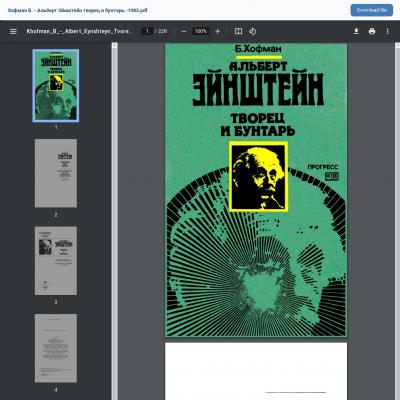Click the page number input field
Image resolution: width=400 pixels, height=400 pixels.
(147, 31)
